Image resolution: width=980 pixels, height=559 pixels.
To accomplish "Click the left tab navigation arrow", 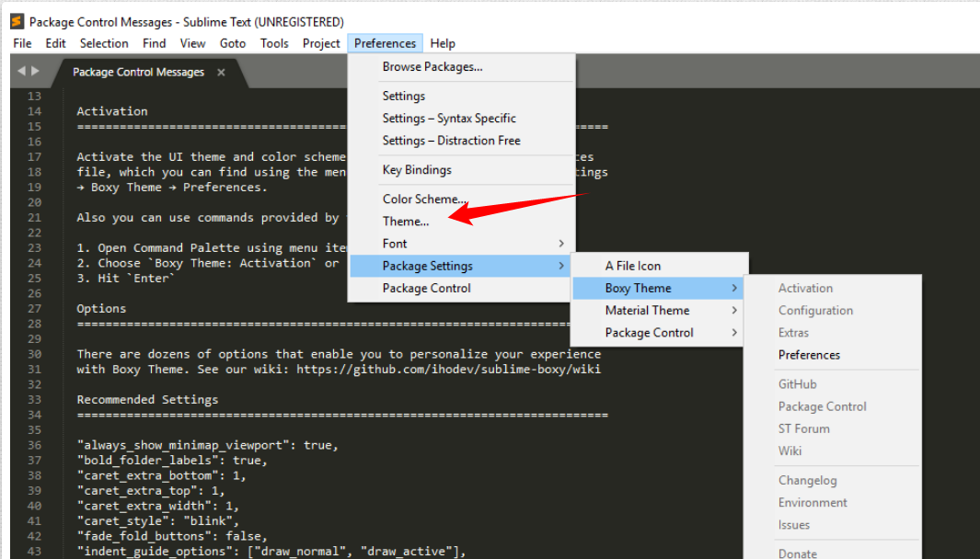I will pyautogui.click(x=22, y=71).
